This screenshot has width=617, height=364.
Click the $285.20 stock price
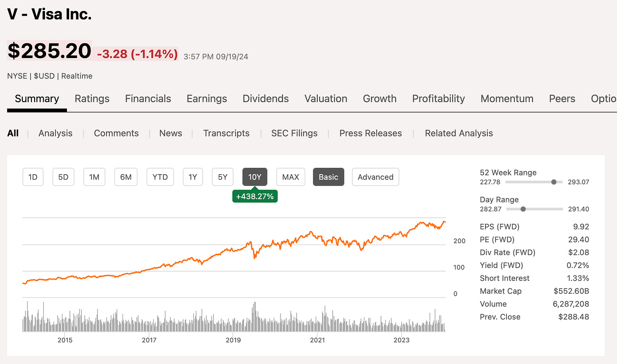pyautogui.click(x=49, y=51)
